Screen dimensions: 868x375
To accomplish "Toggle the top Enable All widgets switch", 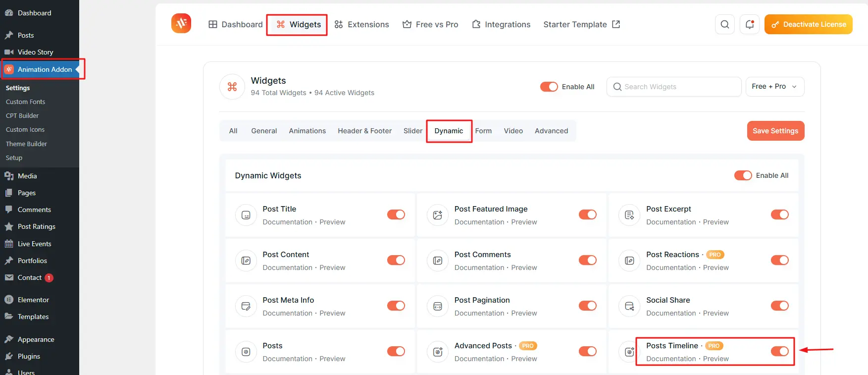I will [x=549, y=87].
